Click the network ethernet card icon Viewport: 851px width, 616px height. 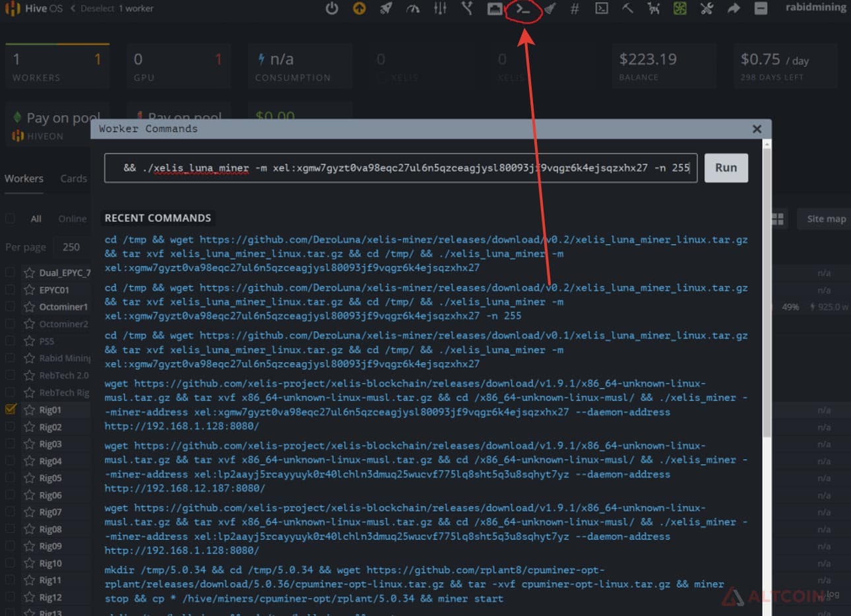click(x=495, y=9)
